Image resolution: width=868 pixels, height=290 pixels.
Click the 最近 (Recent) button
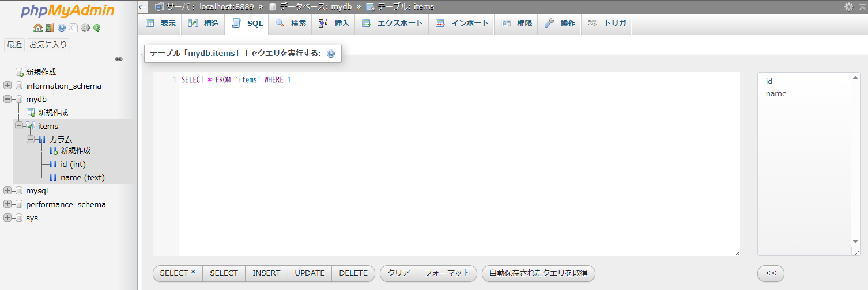click(x=14, y=45)
